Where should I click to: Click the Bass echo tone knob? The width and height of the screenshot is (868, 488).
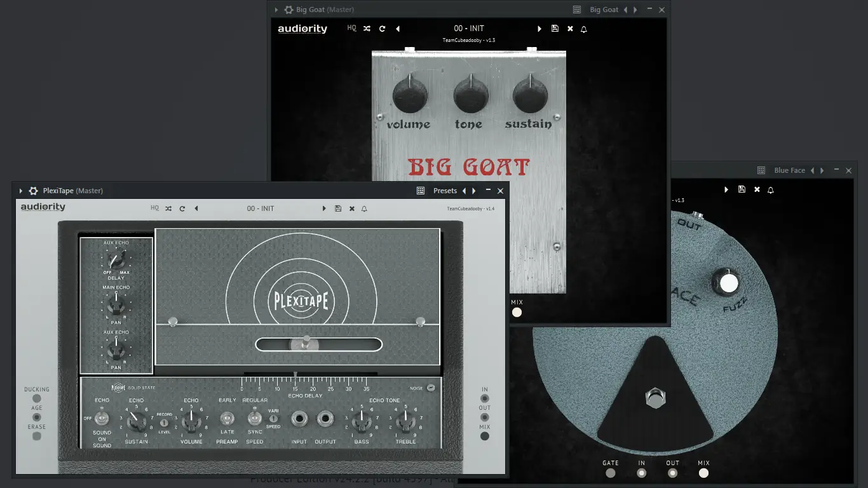pos(362,420)
